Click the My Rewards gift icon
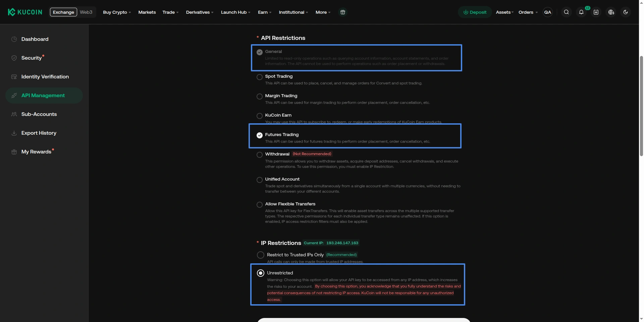This screenshot has height=322, width=644. click(x=14, y=152)
